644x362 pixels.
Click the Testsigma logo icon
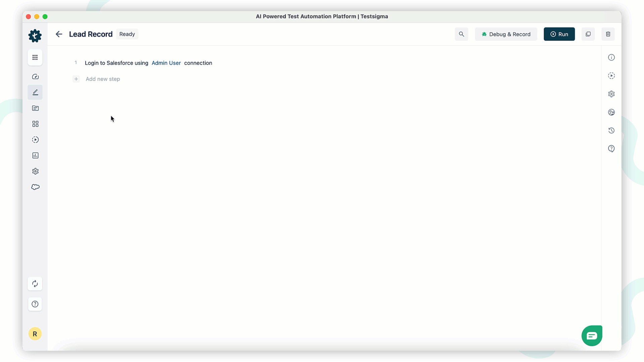tap(35, 36)
